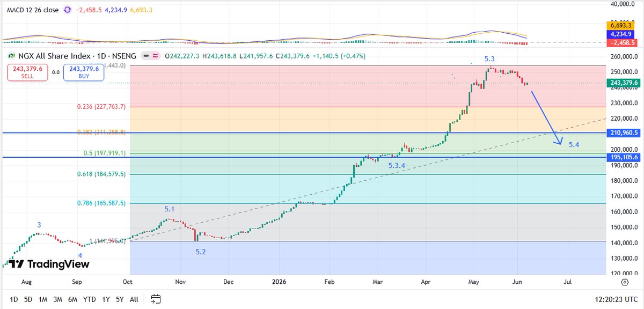
Task: Click the red SELL 243,379.6 button
Action: click(27, 72)
